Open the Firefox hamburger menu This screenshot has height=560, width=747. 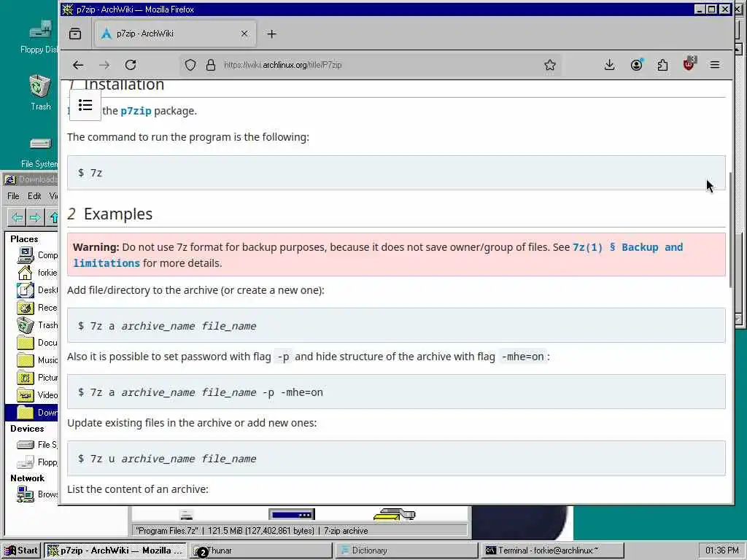coord(715,65)
